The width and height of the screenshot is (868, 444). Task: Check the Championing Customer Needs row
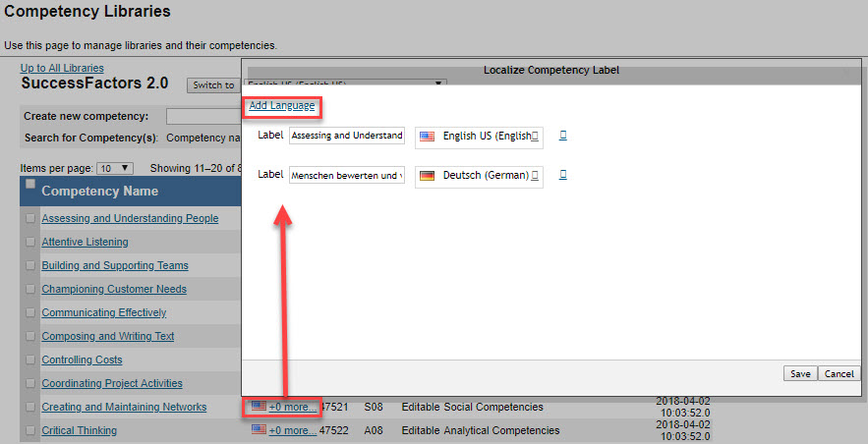(30, 289)
